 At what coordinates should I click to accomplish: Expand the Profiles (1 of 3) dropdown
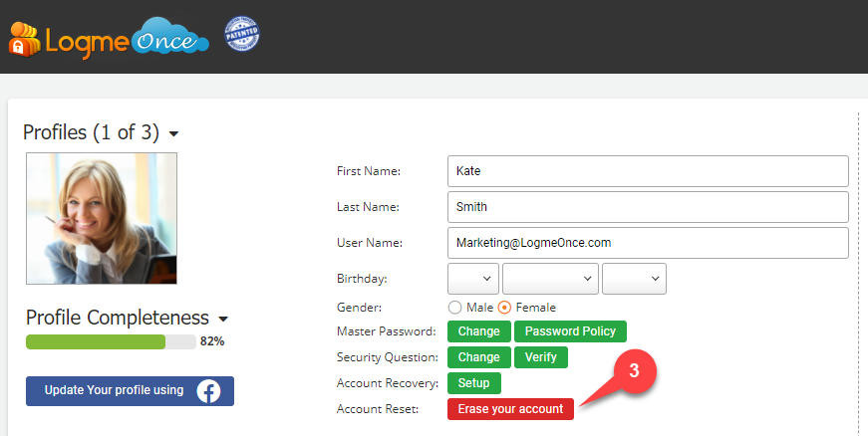173,133
